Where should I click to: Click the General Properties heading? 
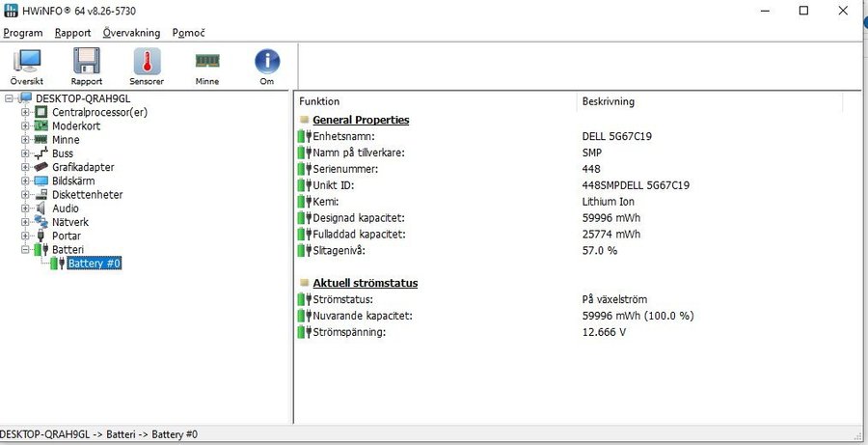(361, 120)
